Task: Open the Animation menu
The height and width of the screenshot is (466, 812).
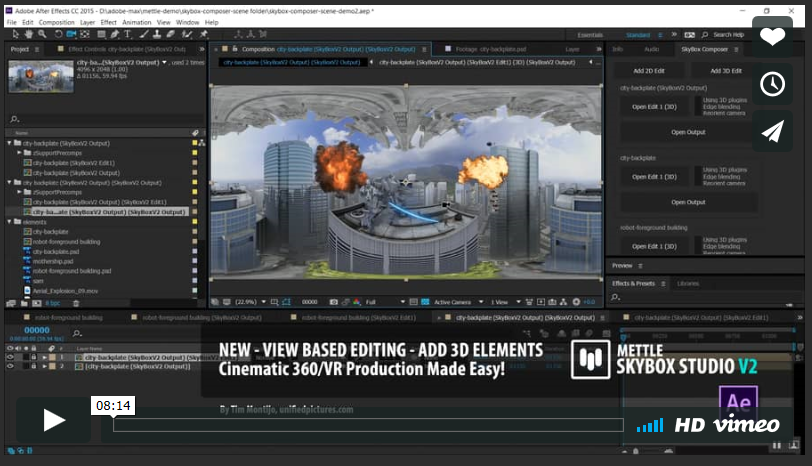Action: point(137,22)
